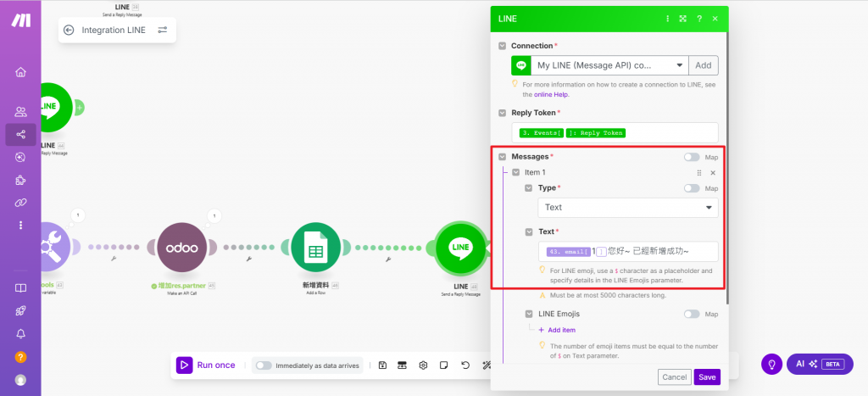Click the Run once button
The height and width of the screenshot is (396, 868).
[x=206, y=365]
